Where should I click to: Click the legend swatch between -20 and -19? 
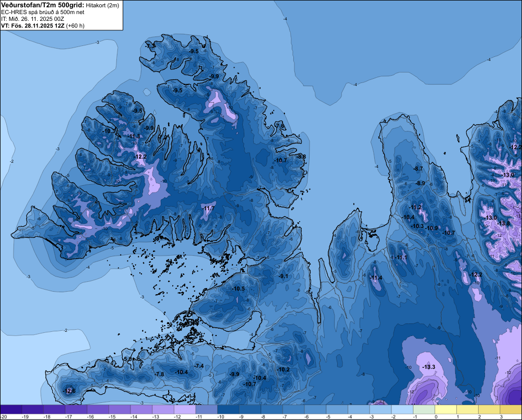[11, 410]
